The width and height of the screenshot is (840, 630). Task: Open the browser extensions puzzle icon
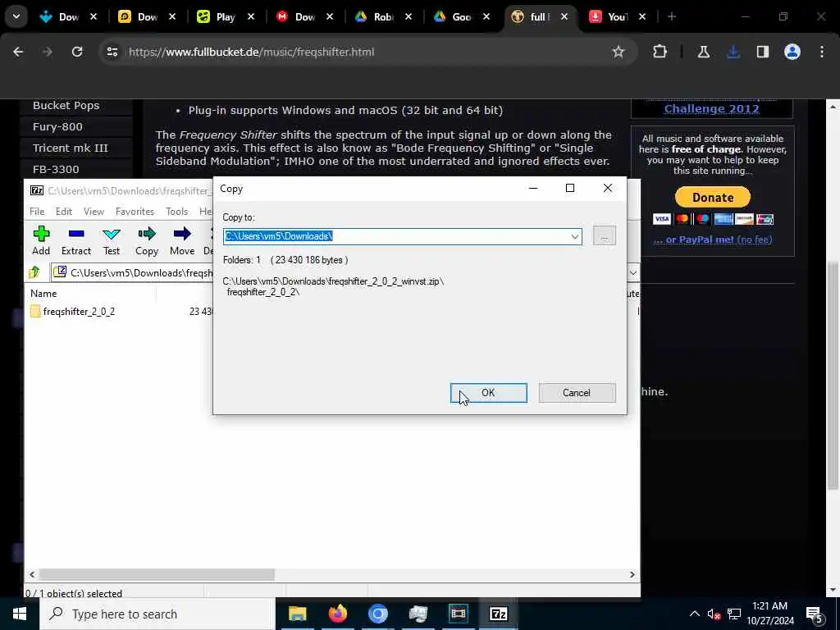(x=660, y=52)
